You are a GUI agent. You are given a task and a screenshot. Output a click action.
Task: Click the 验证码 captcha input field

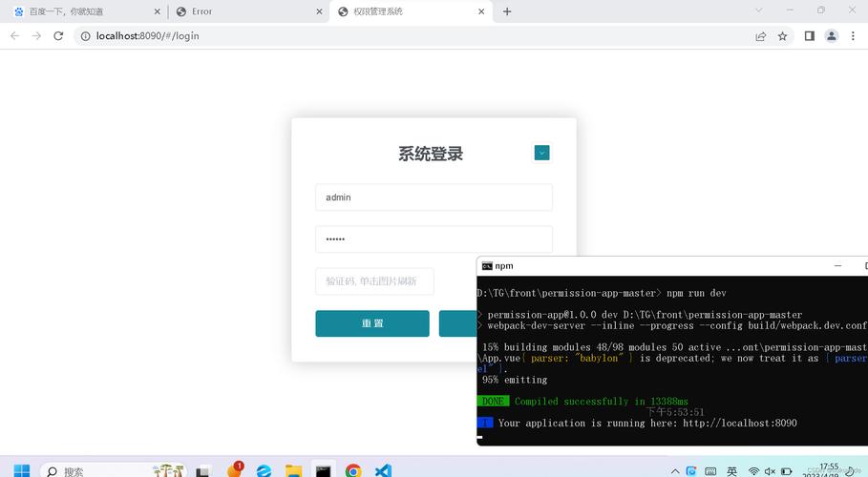pyautogui.click(x=374, y=281)
